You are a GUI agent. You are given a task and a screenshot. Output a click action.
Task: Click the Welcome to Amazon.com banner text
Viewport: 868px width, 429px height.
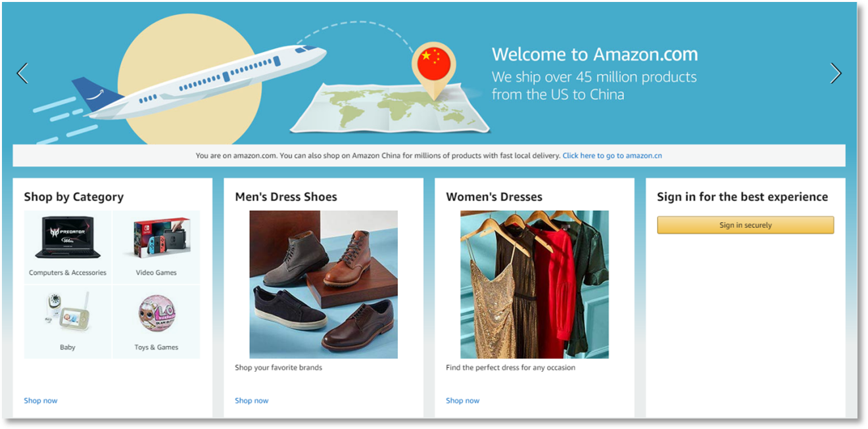point(594,54)
